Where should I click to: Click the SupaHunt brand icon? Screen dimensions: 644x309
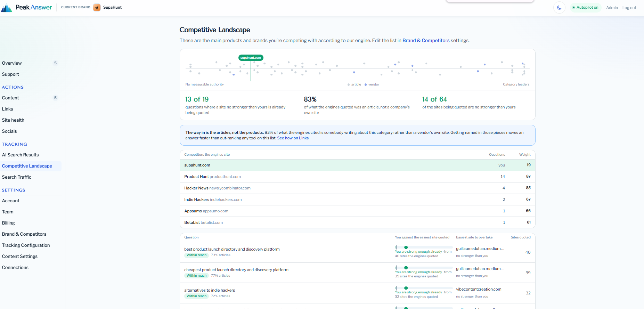97,7
